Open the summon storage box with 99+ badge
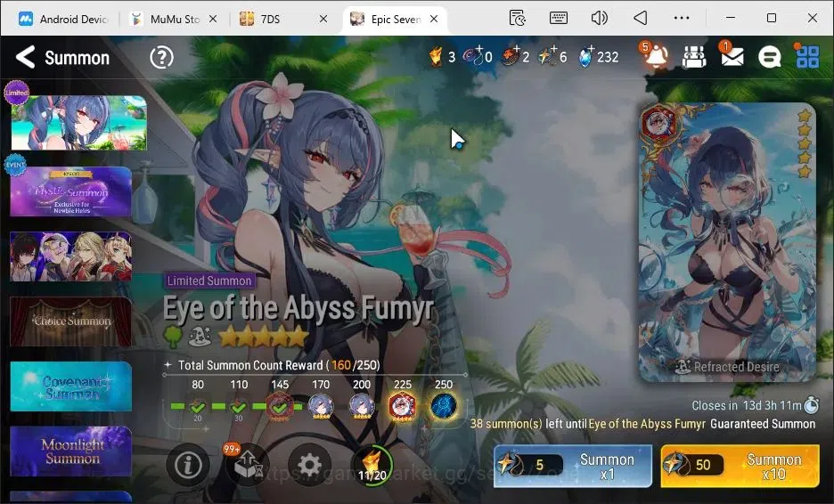This screenshot has width=834, height=504. (x=247, y=464)
